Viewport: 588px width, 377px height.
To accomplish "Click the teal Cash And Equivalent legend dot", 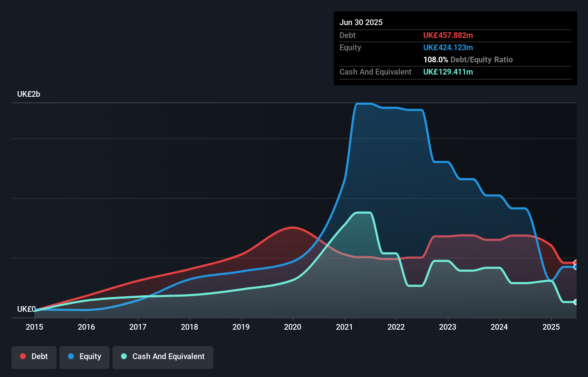I will coord(124,356).
